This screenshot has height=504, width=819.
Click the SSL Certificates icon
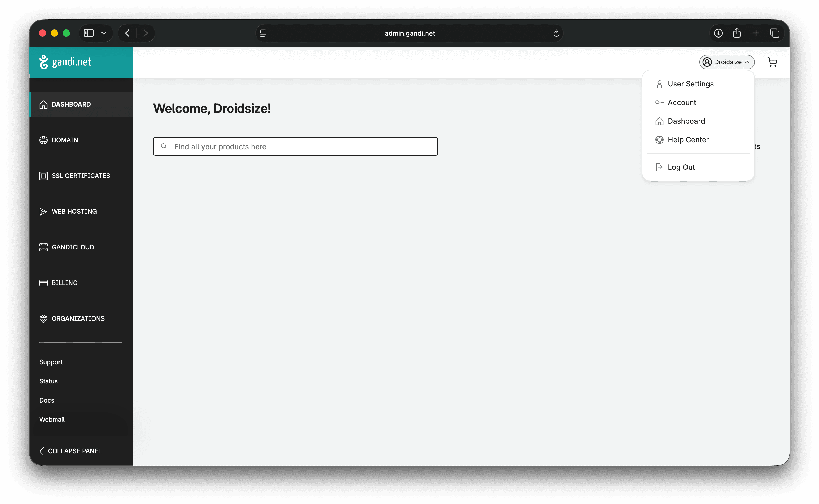44,176
